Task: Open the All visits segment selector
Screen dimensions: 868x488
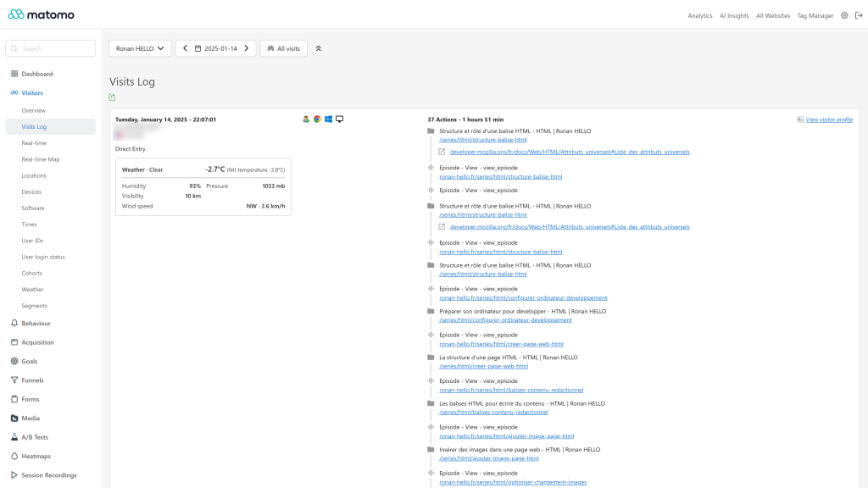Action: 283,48
